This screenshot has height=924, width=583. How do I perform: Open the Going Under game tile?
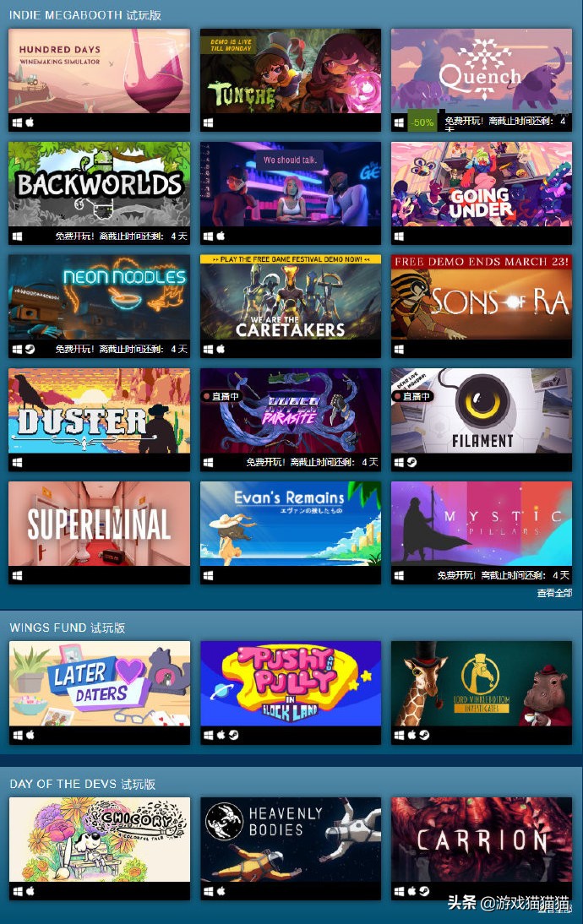point(481,184)
